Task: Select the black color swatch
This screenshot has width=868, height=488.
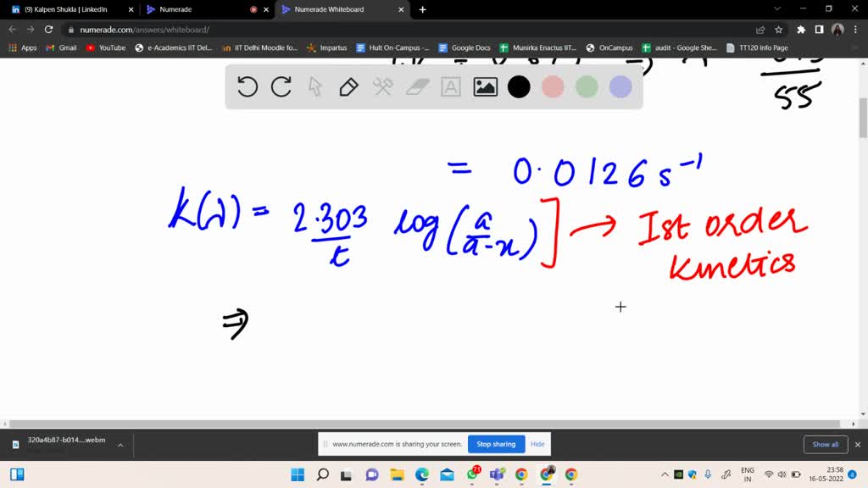Action: (x=519, y=86)
